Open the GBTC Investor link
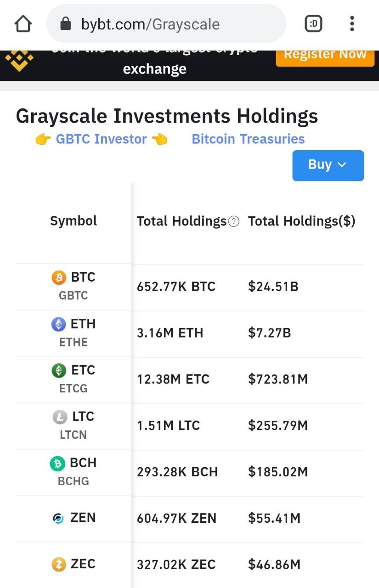The image size is (379, 588). (x=101, y=139)
